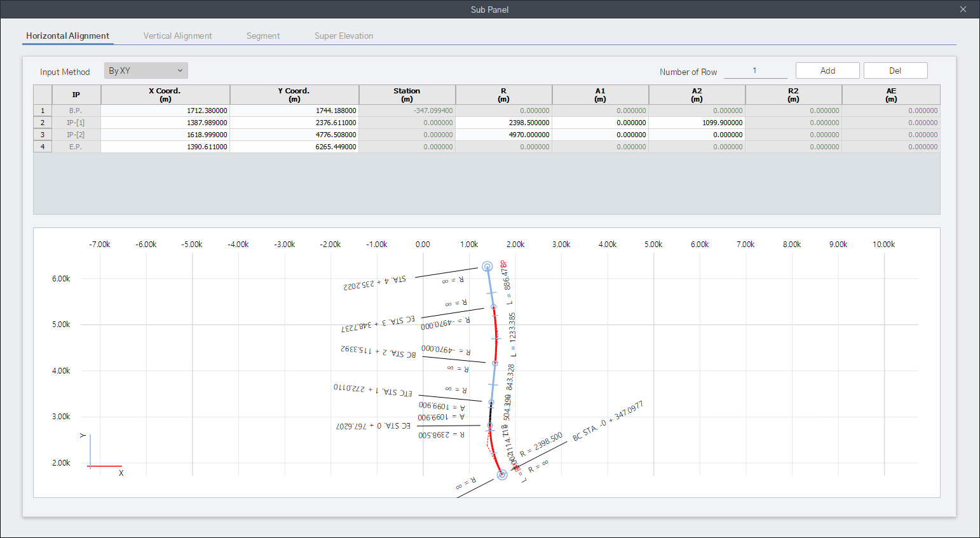The image size is (980, 538).
Task: Close the Sub Panel window
Action: point(963,10)
